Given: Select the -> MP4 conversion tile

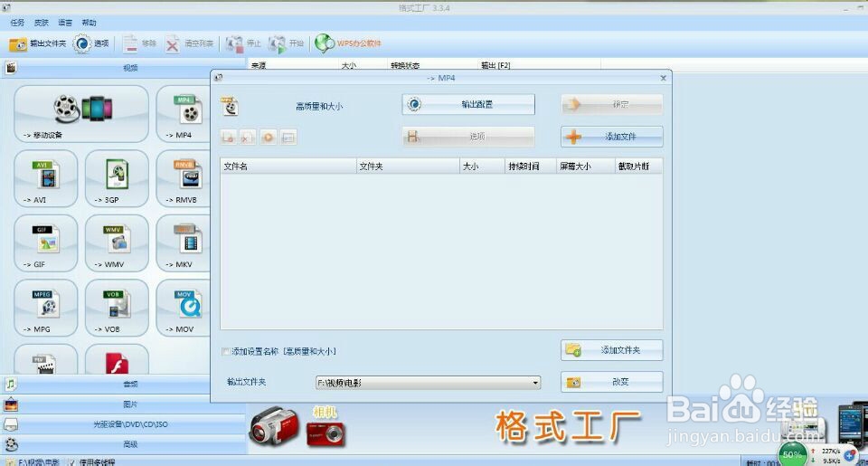Looking at the screenshot, I should 184,114.
